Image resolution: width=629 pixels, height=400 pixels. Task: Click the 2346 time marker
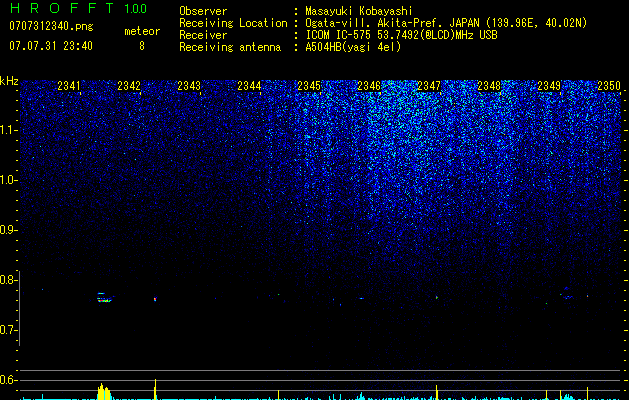(369, 85)
